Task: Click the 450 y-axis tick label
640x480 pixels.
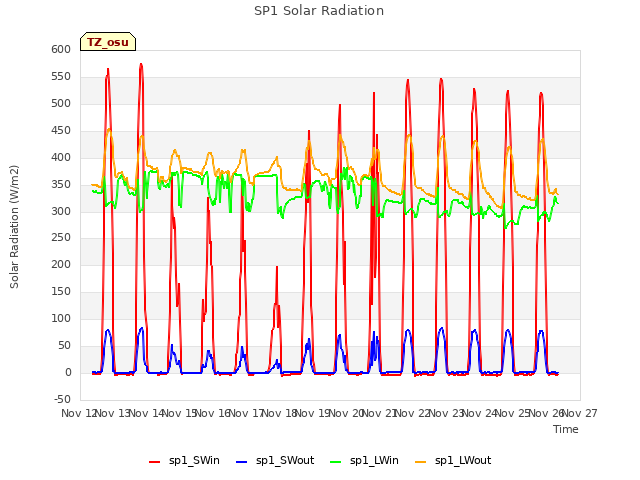Action: pyautogui.click(x=61, y=130)
